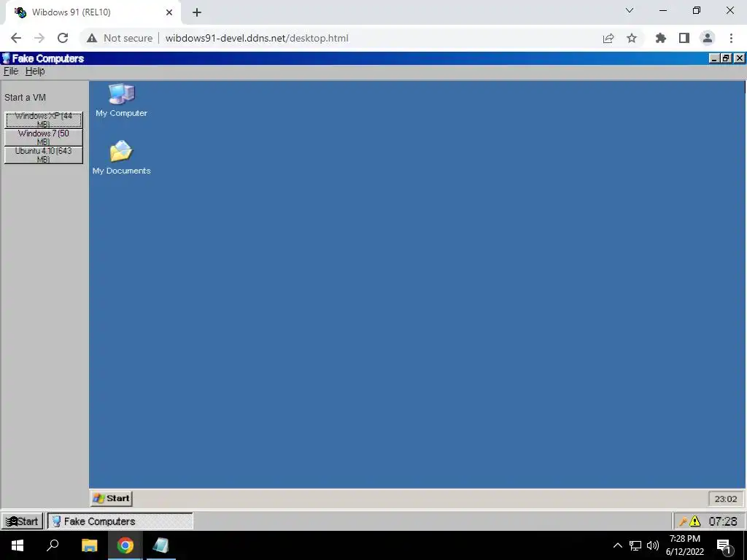Share this page icon in address bar
Image resolution: width=747 pixels, height=560 pixels.
608,38
